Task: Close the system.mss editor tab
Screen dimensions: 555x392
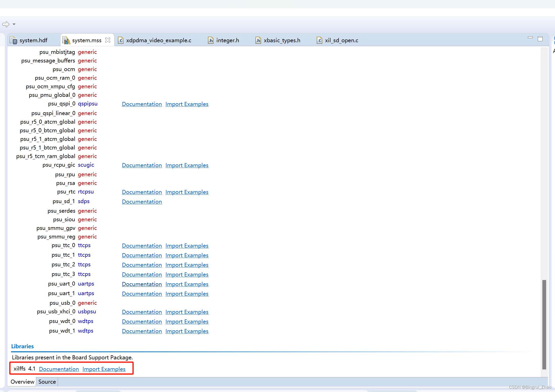Action: click(x=108, y=40)
